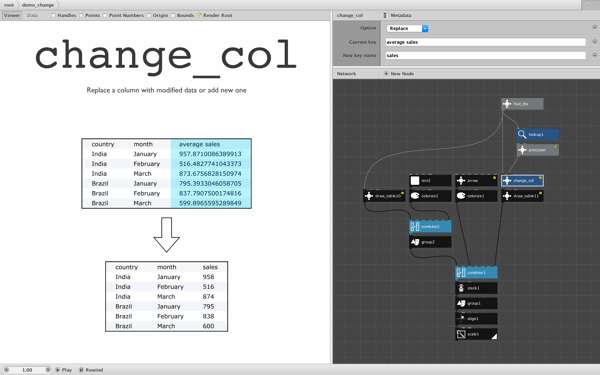Toggle the Handles checkbox
The height and width of the screenshot is (375, 600).
point(54,15)
